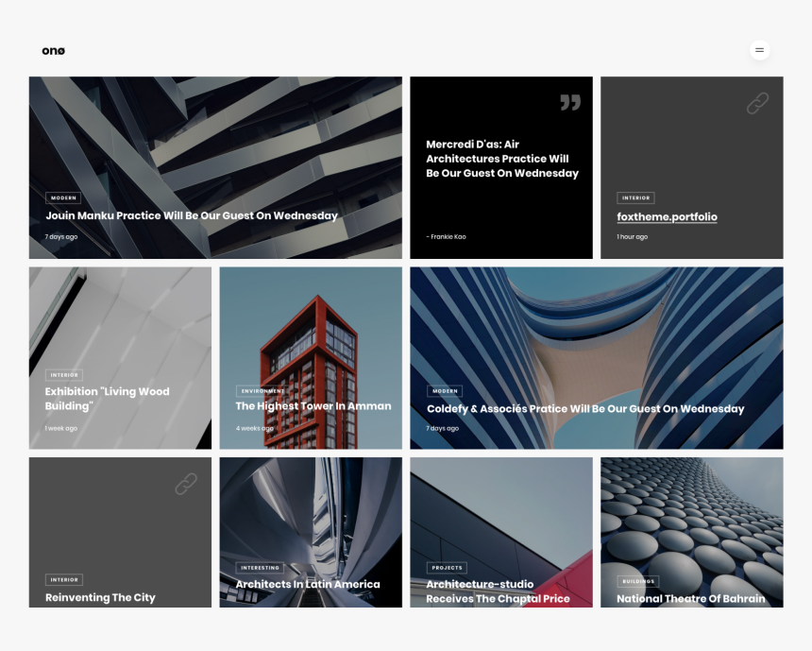This screenshot has width=812, height=651.
Task: Select Modern tag on Jouin Manku card
Action: tap(63, 198)
